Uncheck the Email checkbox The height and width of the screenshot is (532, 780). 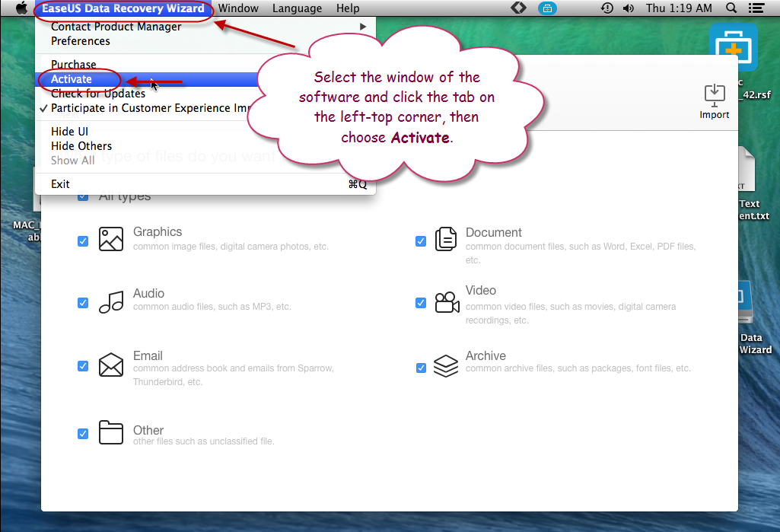click(83, 366)
